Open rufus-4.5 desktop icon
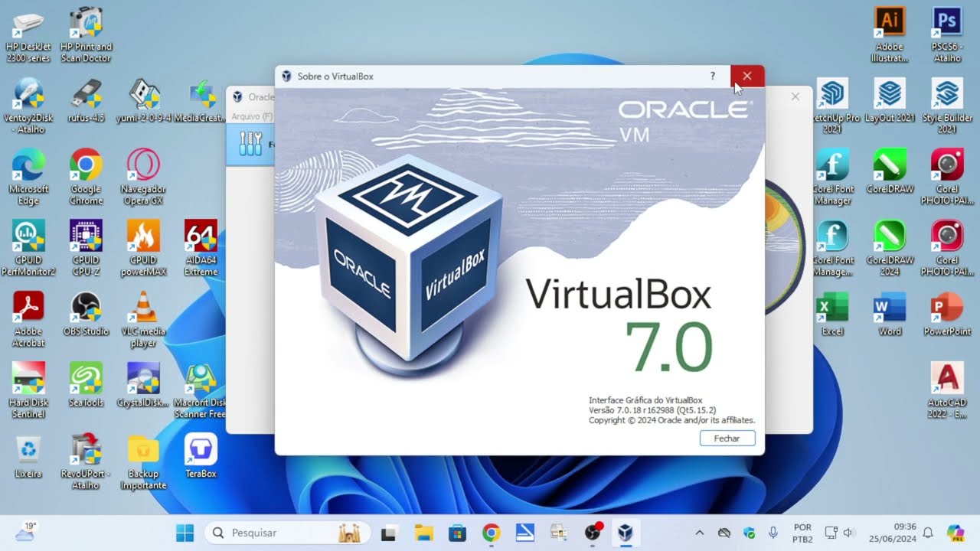 click(x=86, y=100)
